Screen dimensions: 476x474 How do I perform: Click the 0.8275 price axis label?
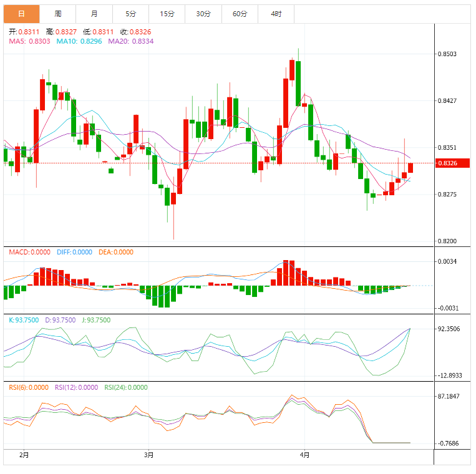[447, 194]
